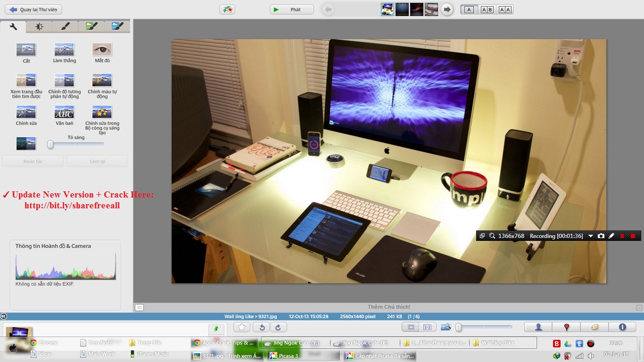Viewport: 644px width, 362px height.
Task: Switch to 9321.jpg photo viewer taskbar button
Action: tap(227, 356)
